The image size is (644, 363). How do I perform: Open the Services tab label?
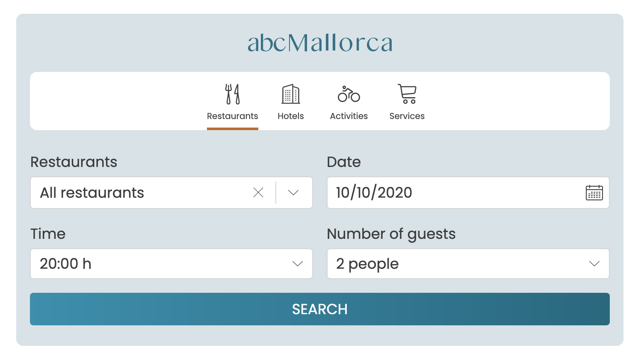(407, 116)
